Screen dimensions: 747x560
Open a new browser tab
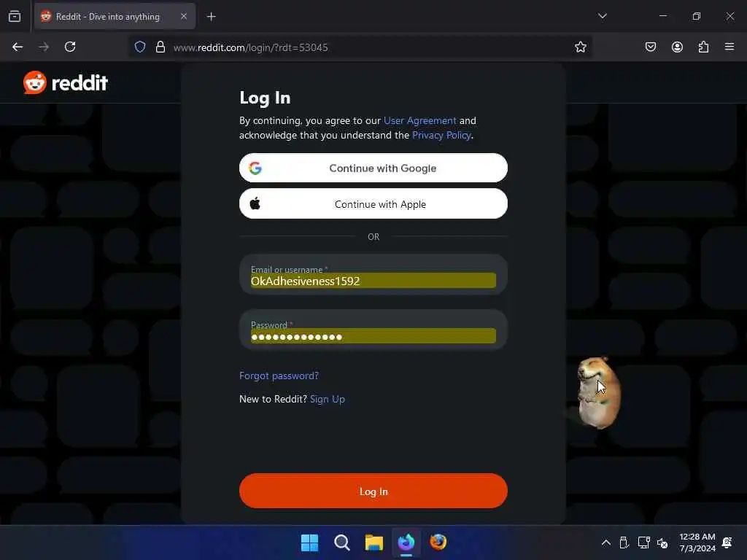(x=211, y=17)
